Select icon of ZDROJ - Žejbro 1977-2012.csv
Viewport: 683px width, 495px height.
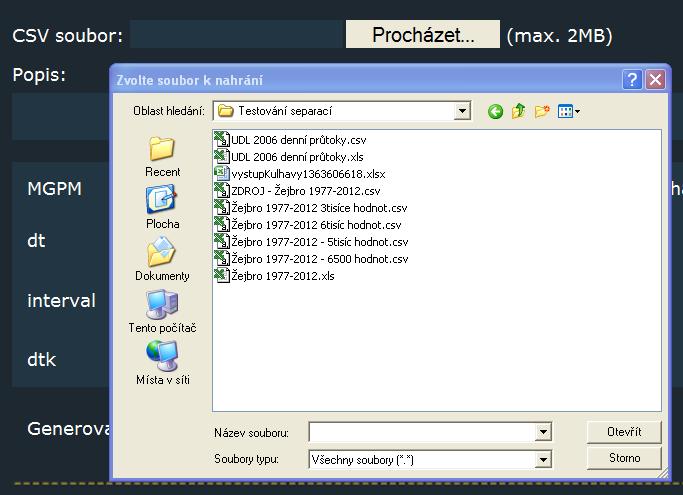222,190
